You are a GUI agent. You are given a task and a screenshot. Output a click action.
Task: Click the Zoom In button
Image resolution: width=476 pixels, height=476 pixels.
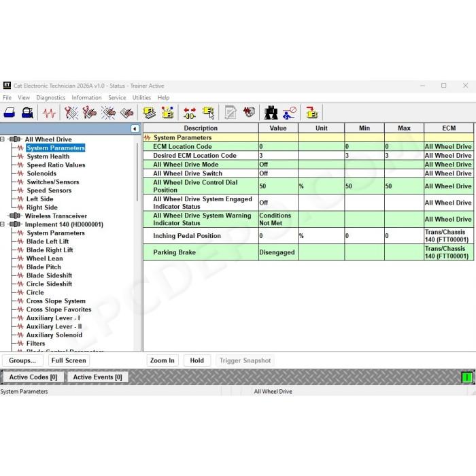coord(163,360)
